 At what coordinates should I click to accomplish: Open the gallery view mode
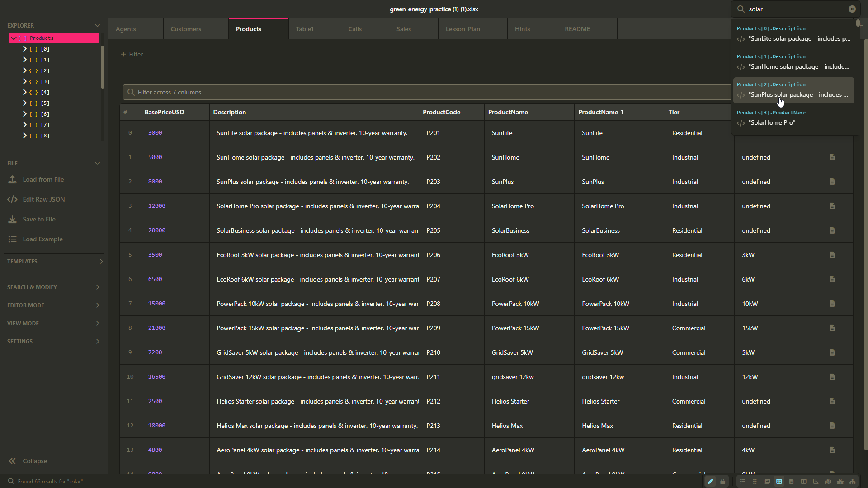coord(767,482)
